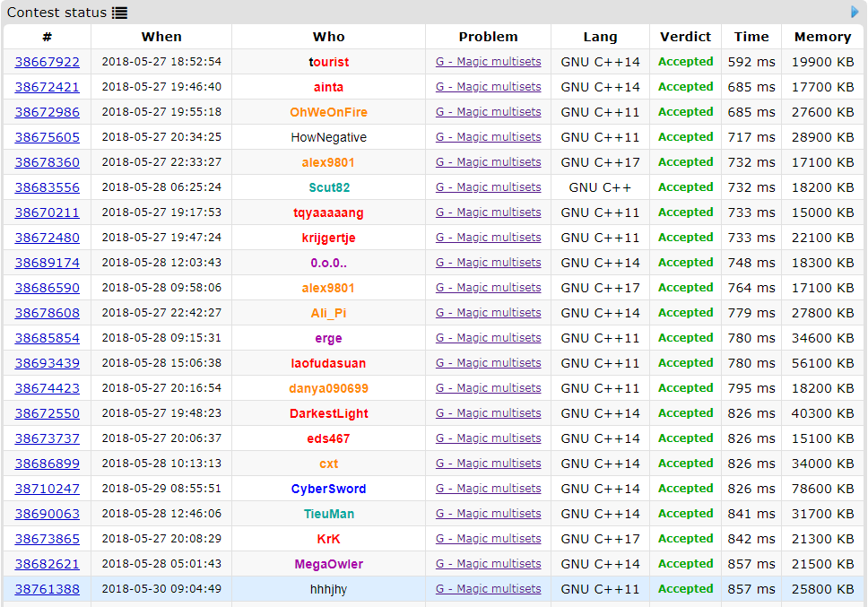Open Magic multisets problem in ainta's row
The height and width of the screenshot is (607, 868).
pyautogui.click(x=488, y=87)
